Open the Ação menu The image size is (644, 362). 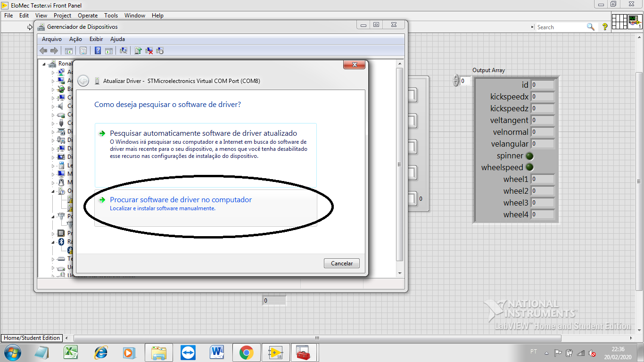[x=75, y=39]
